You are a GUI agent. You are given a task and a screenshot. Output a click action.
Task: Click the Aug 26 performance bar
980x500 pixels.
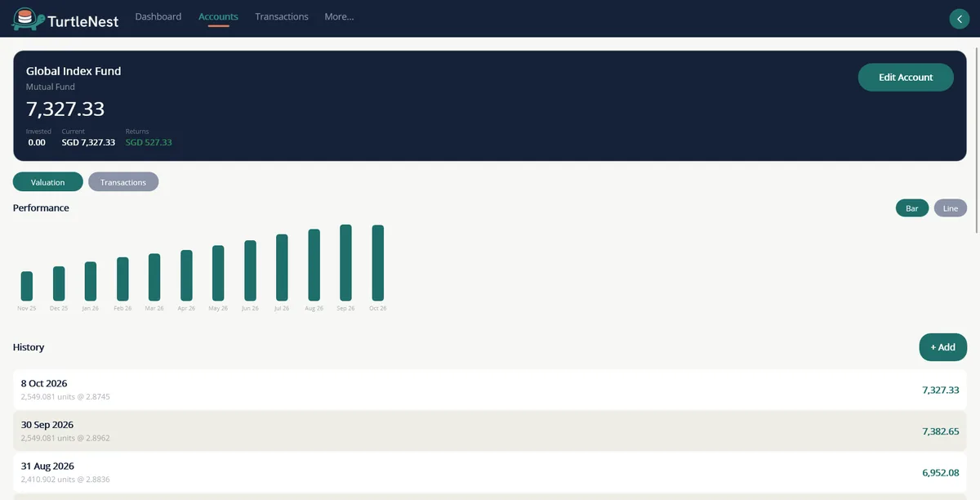tap(314, 265)
